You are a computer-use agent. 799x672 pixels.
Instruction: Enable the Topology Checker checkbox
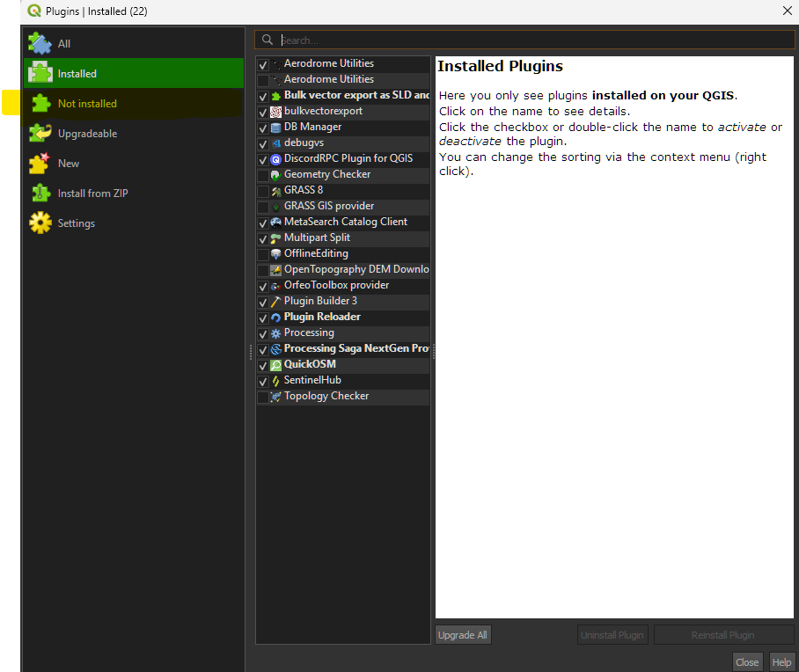coord(263,397)
